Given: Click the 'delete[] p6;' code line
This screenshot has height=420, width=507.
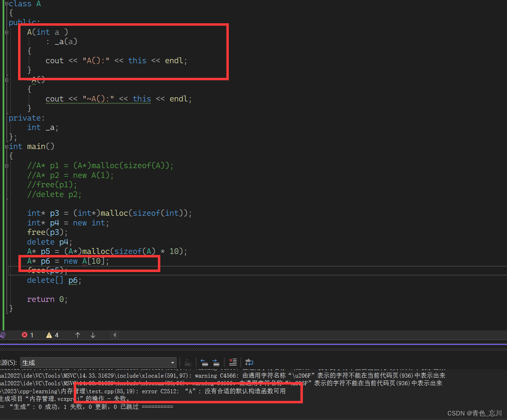Looking at the screenshot, I should [54, 280].
